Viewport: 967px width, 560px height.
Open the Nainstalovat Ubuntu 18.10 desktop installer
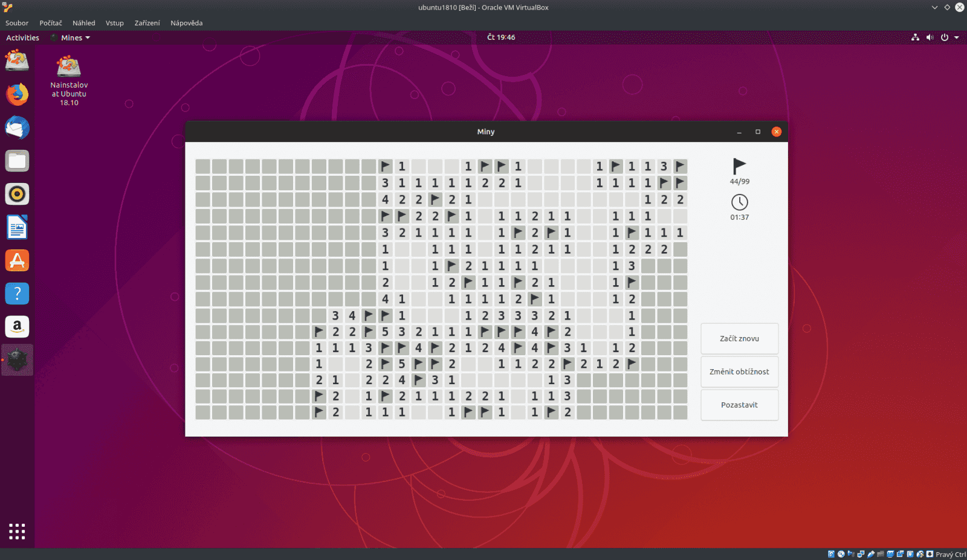[x=68, y=66]
